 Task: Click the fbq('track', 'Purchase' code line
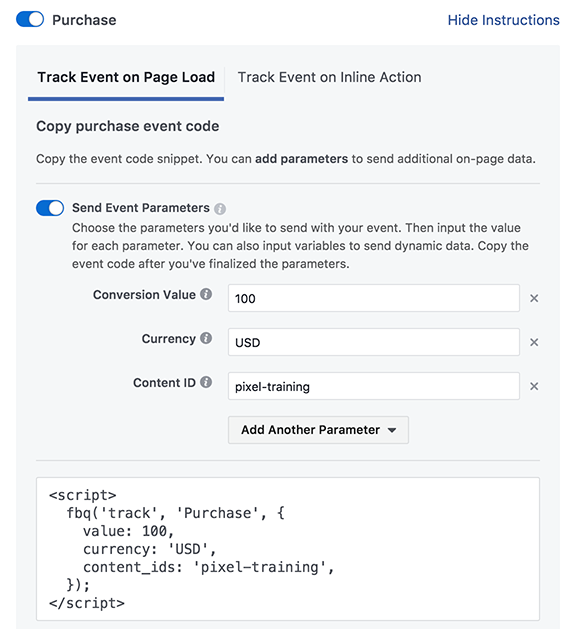(x=175, y=513)
